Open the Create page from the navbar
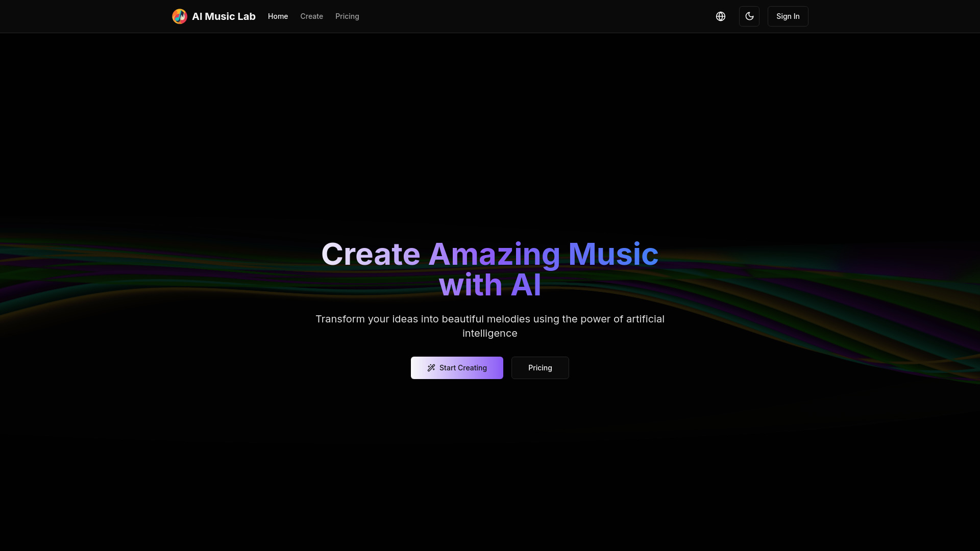 click(311, 16)
